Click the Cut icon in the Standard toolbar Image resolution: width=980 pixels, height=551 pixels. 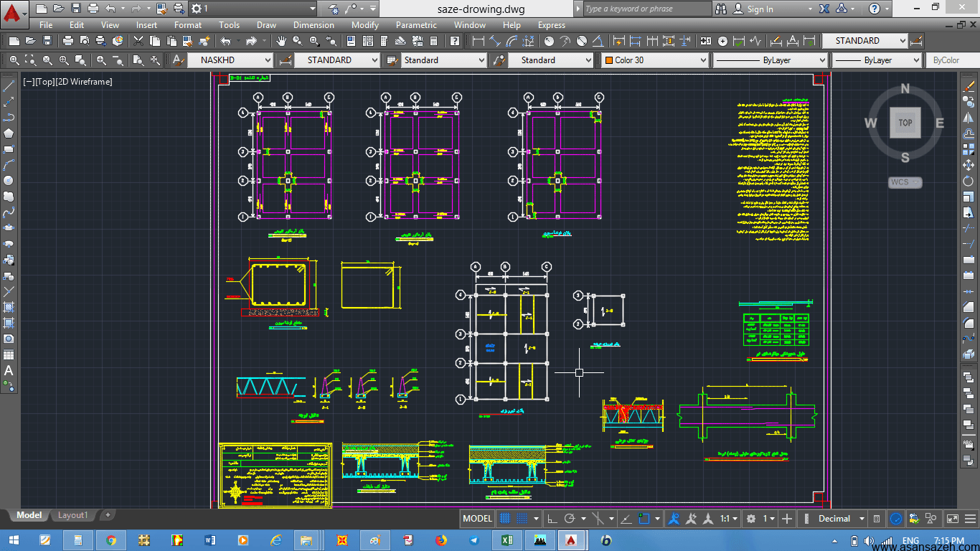pos(138,41)
